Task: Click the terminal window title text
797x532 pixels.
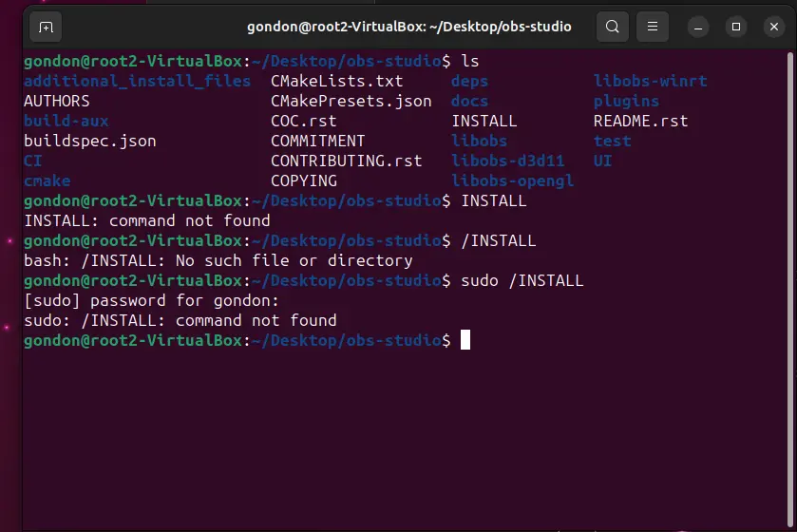Action: point(409,27)
